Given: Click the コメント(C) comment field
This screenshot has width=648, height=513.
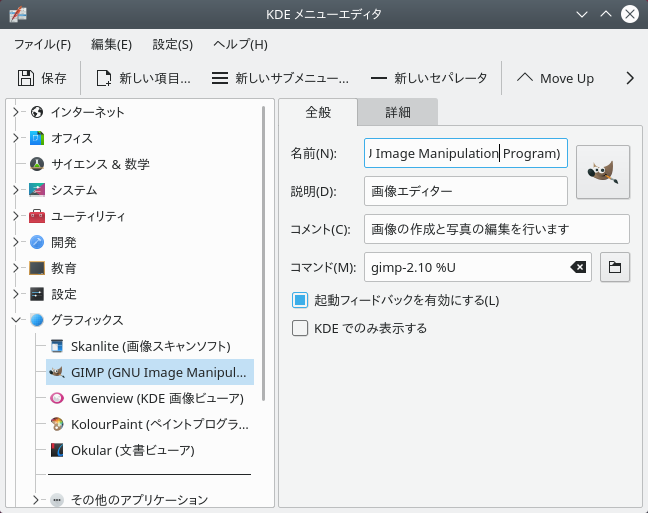Looking at the screenshot, I should click(497, 229).
